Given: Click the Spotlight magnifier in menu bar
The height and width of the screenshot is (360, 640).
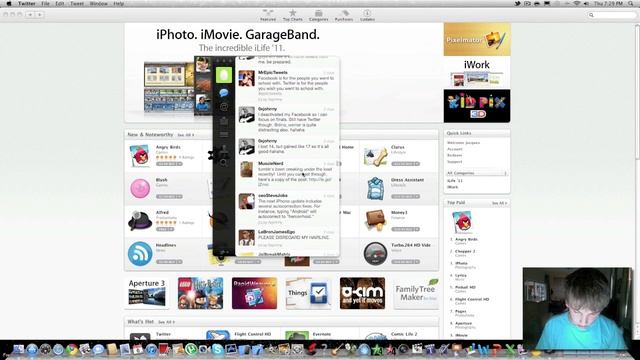Looking at the screenshot, I should pyautogui.click(x=632, y=3).
